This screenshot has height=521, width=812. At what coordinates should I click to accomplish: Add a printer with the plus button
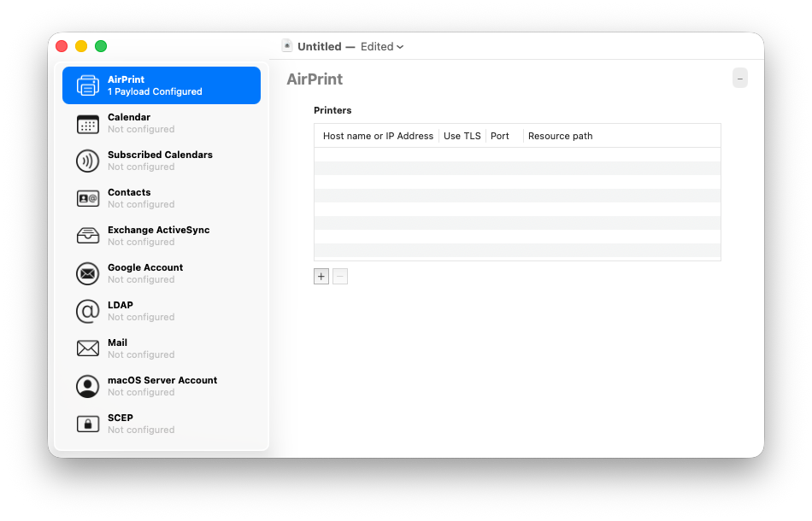click(321, 276)
